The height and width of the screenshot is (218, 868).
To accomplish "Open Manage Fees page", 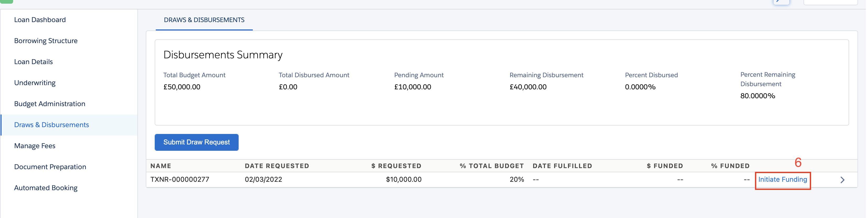I will (35, 146).
